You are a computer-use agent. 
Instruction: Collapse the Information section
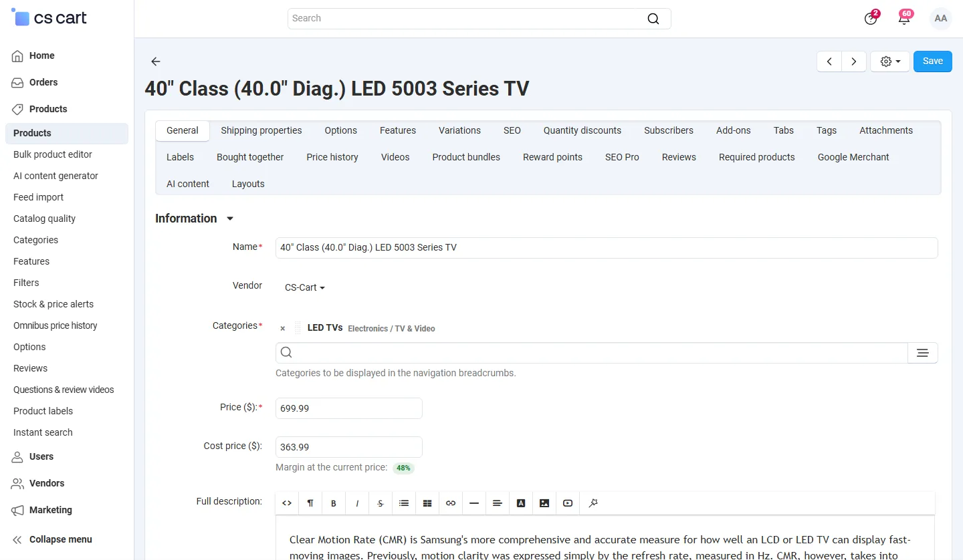[195, 219]
